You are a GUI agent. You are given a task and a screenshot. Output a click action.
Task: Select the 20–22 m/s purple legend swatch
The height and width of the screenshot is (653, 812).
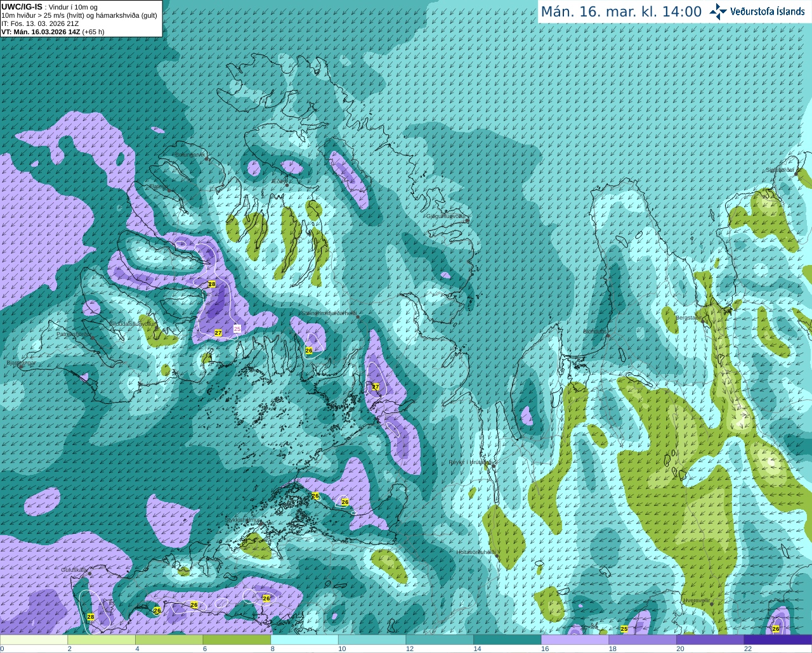[710, 640]
